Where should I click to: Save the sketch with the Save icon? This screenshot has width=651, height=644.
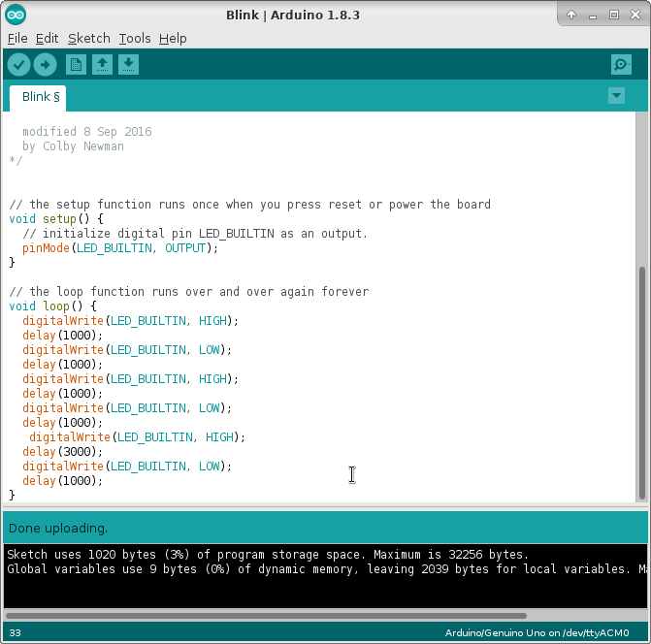[128, 65]
